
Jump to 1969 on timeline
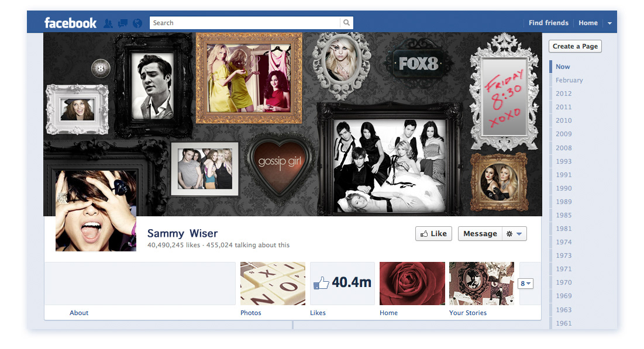point(563,296)
